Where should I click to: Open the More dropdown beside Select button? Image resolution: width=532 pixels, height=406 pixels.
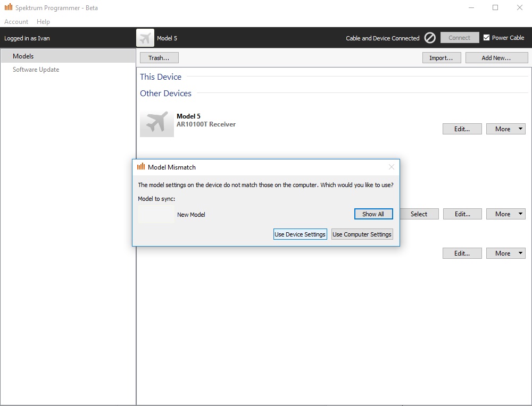[505, 214]
